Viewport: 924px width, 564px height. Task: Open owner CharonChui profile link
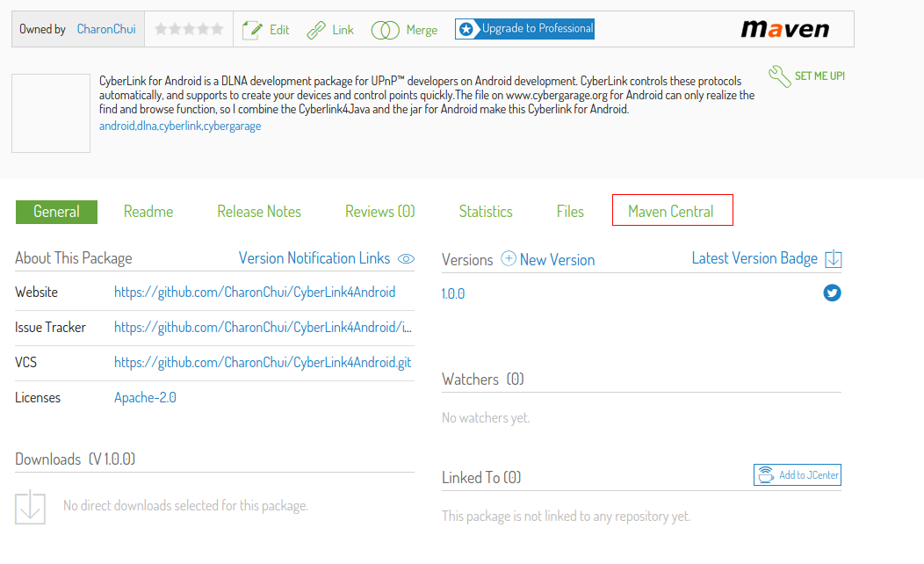pyautogui.click(x=106, y=29)
